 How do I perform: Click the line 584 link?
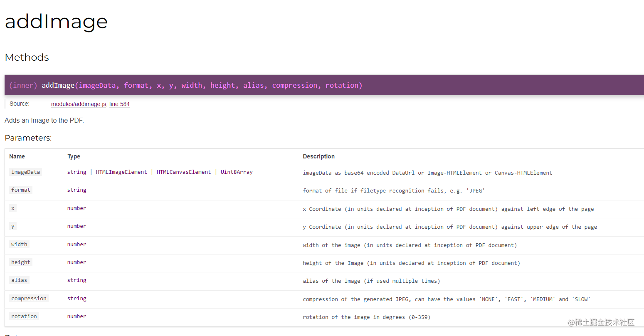pos(120,104)
